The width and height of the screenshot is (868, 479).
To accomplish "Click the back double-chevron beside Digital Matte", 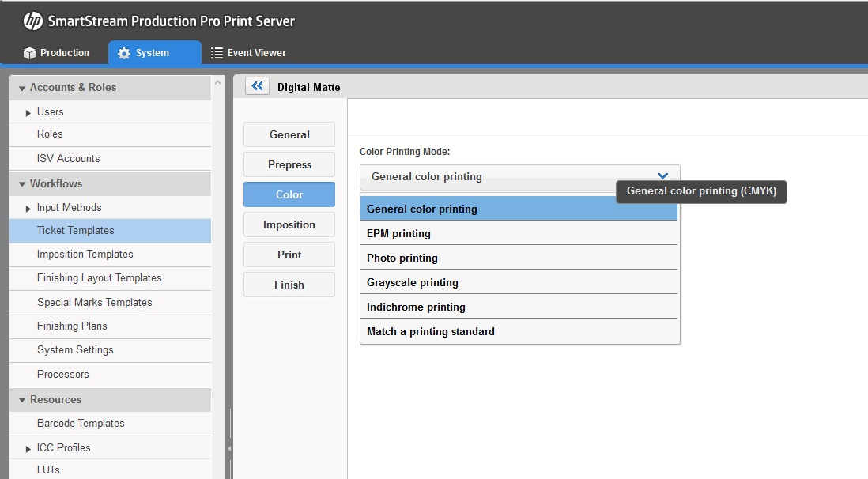I will (x=256, y=86).
